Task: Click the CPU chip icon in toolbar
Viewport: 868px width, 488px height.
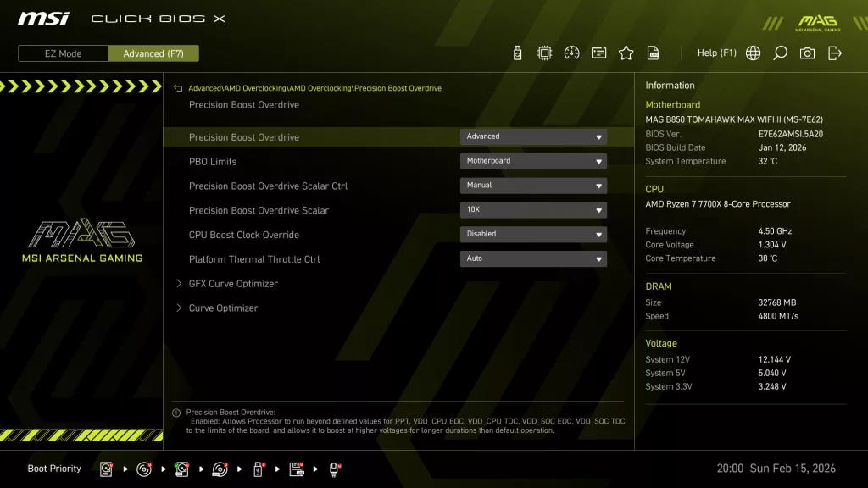Action: 545,52
